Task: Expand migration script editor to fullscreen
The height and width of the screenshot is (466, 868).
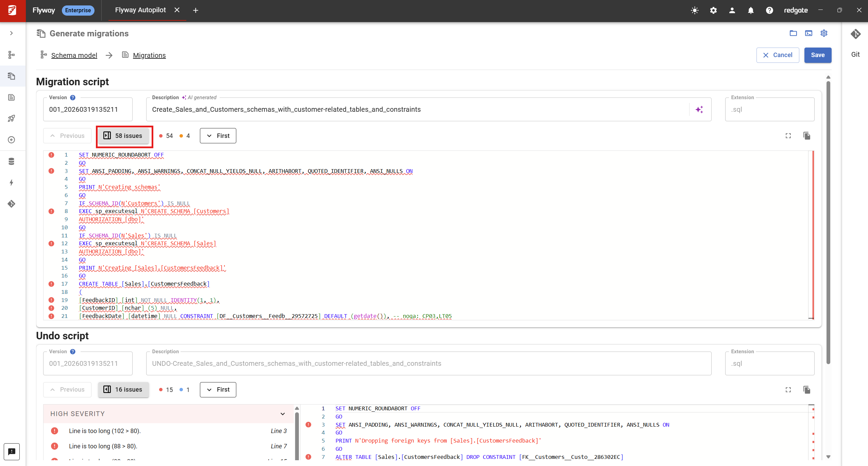Action: 788,136
